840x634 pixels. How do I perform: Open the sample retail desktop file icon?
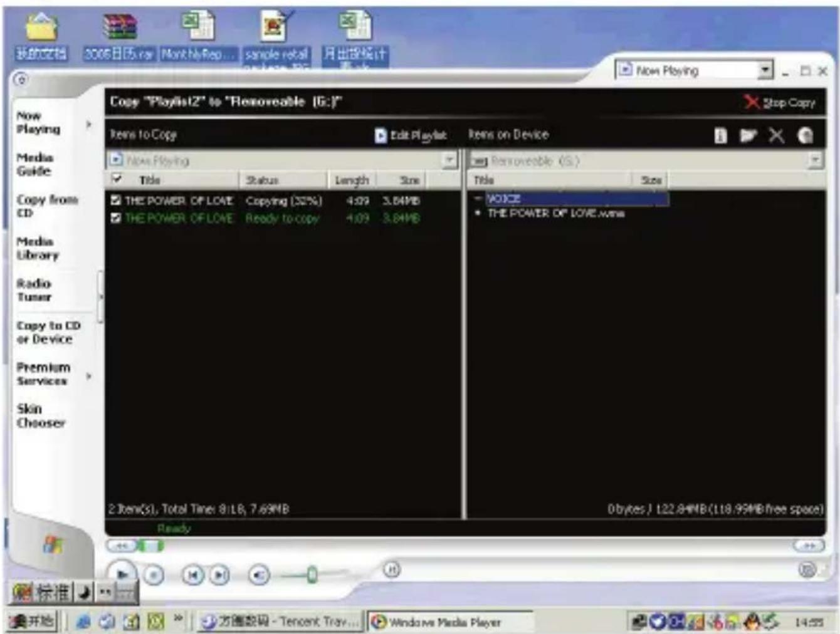(x=276, y=39)
